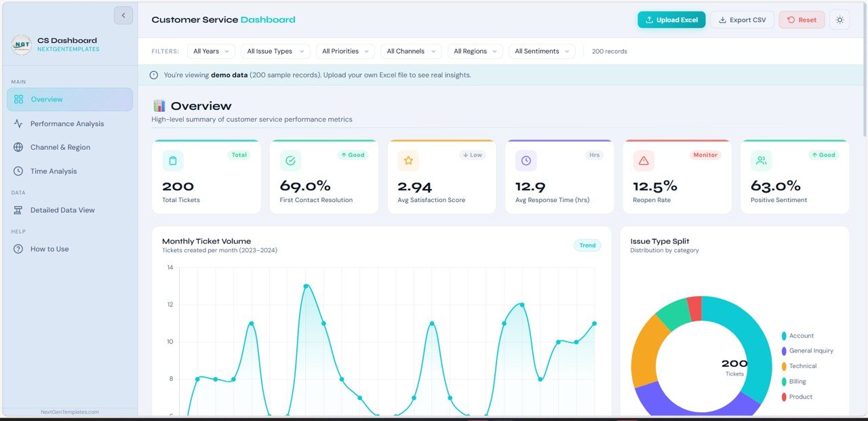868x421 pixels.
Task: Click the warning triangle on Reopen Rate card
Action: point(644,161)
